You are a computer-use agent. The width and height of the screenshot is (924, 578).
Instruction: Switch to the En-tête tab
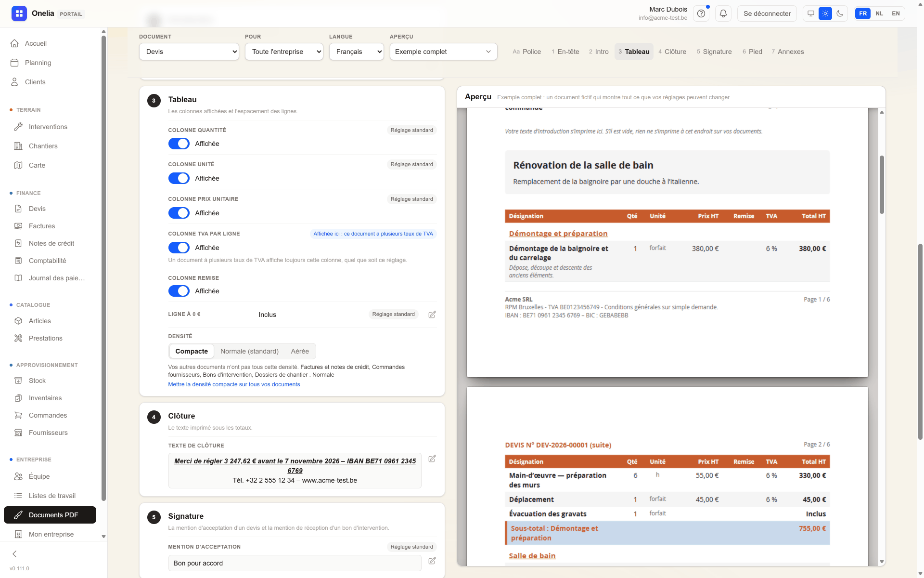pyautogui.click(x=565, y=52)
